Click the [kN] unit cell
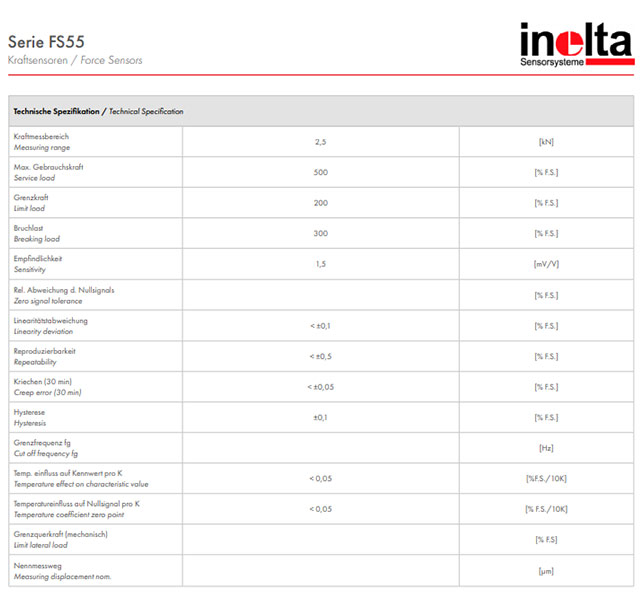The image size is (640, 602). click(546, 142)
